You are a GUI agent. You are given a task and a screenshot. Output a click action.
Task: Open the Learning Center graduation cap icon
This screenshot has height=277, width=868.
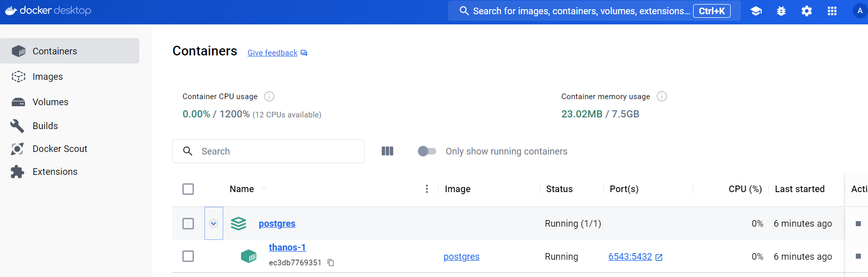point(756,11)
